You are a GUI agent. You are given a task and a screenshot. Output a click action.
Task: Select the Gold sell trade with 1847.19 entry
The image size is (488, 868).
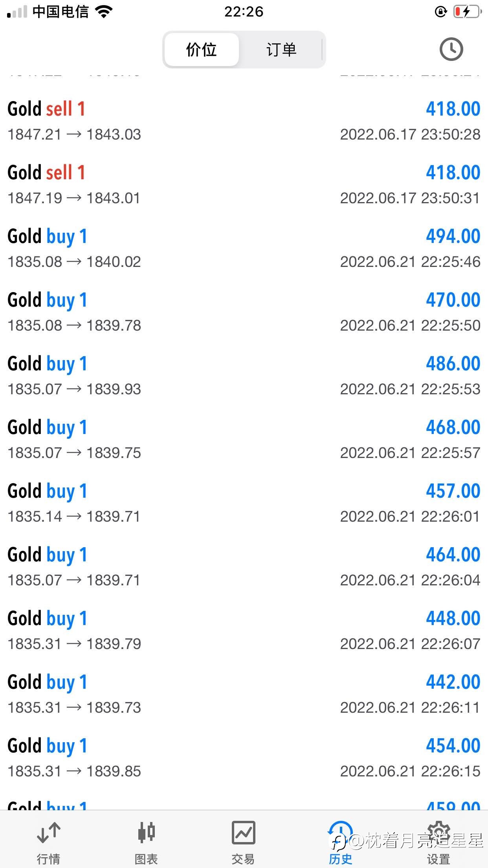coord(244,184)
